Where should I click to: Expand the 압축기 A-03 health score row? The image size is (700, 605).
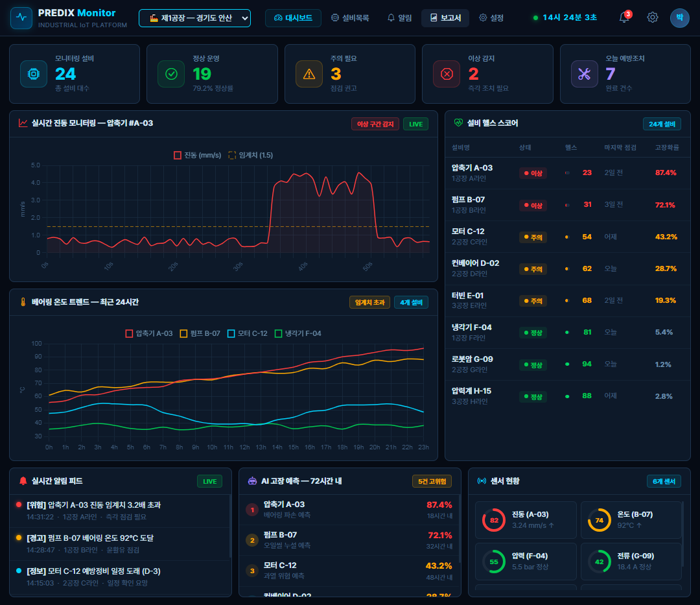tap(567, 172)
